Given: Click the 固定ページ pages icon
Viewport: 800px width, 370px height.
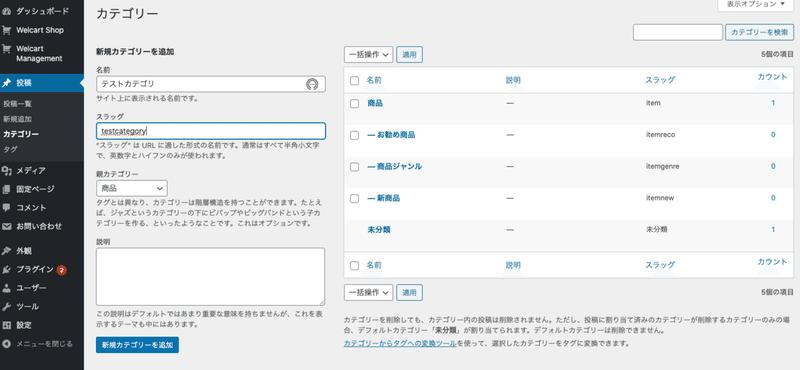Looking at the screenshot, I should click(7, 189).
